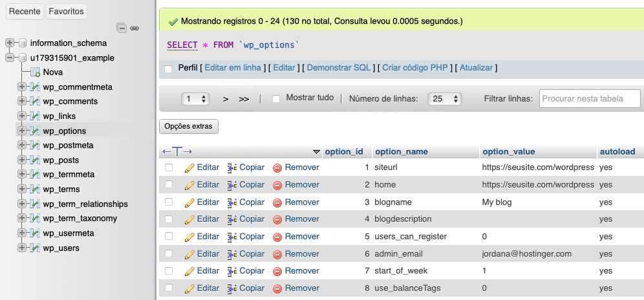Click the pencil icon for blogdescription row
The height and width of the screenshot is (300, 644).
point(189,219)
